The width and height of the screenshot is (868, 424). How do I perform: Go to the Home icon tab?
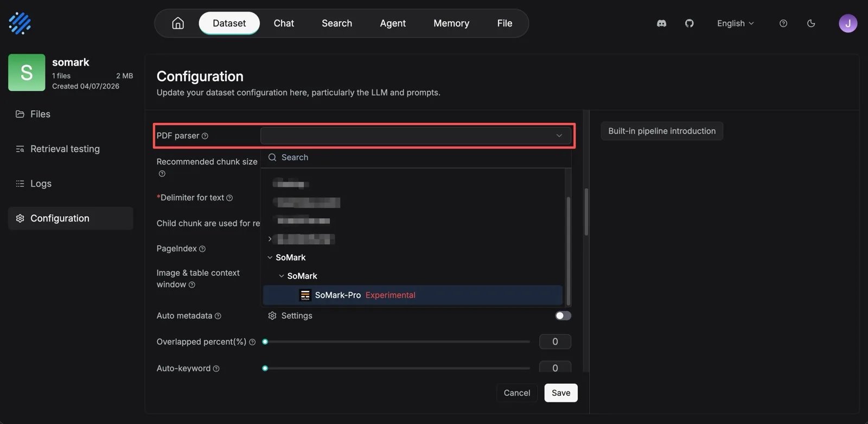point(178,23)
